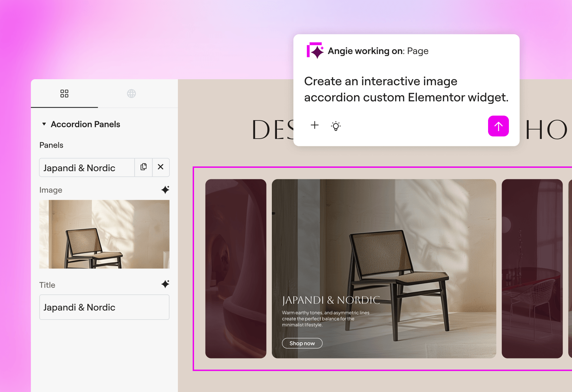Expand the Japandi & Nordic repeater item row

point(87,168)
